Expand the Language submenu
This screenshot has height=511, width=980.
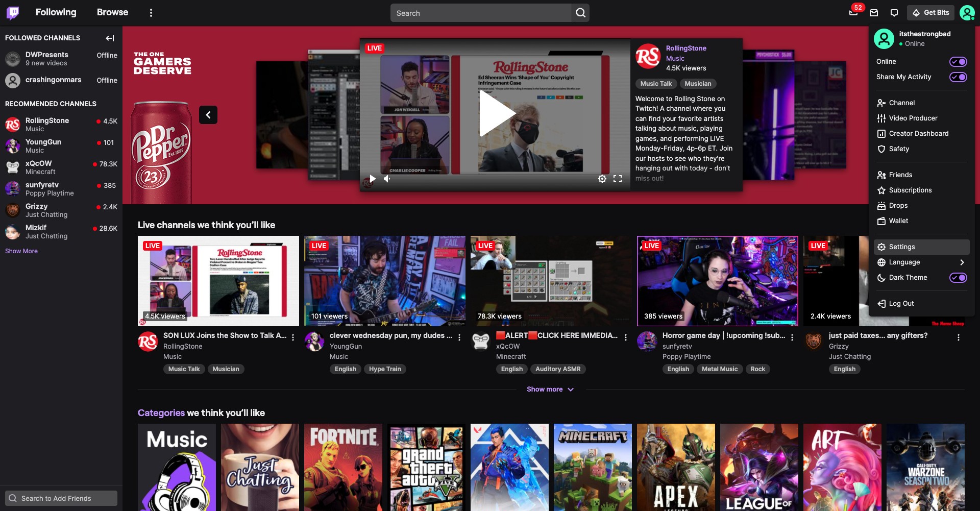click(921, 262)
